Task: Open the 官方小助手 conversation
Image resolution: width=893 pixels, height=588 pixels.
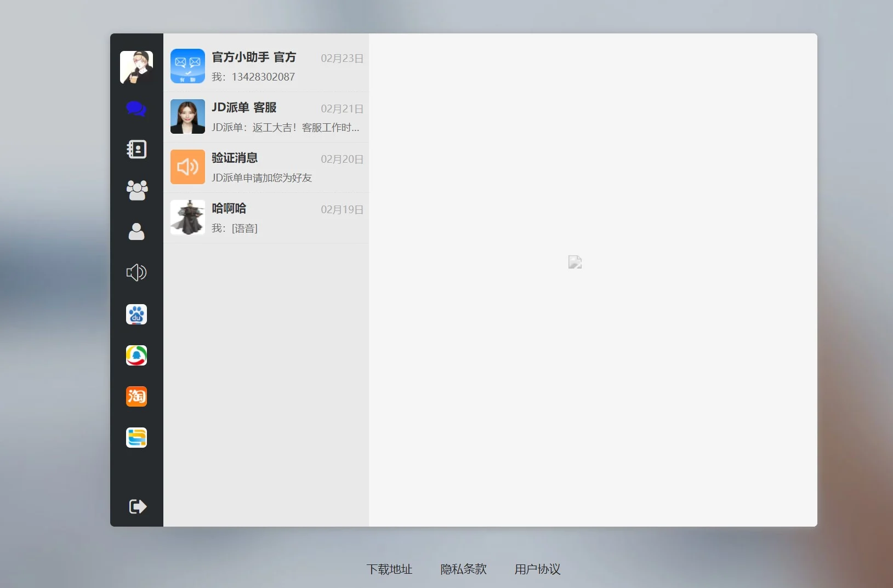Action: point(266,66)
